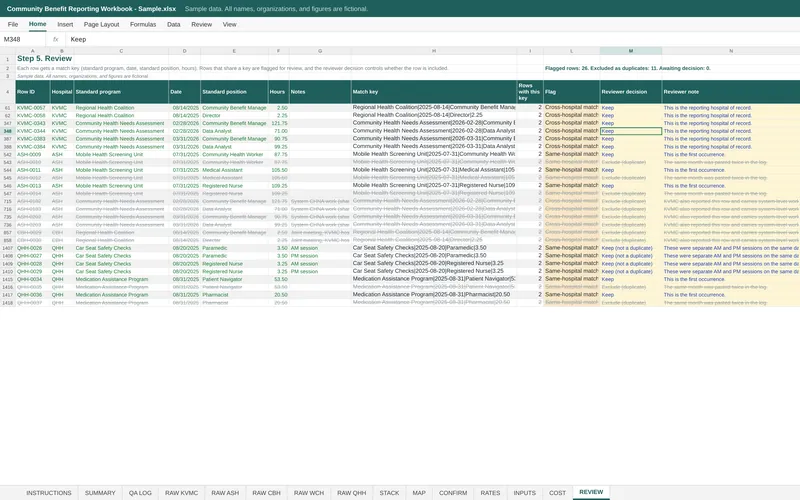Select column M header
This screenshot has width=800, height=500.
point(631,51)
